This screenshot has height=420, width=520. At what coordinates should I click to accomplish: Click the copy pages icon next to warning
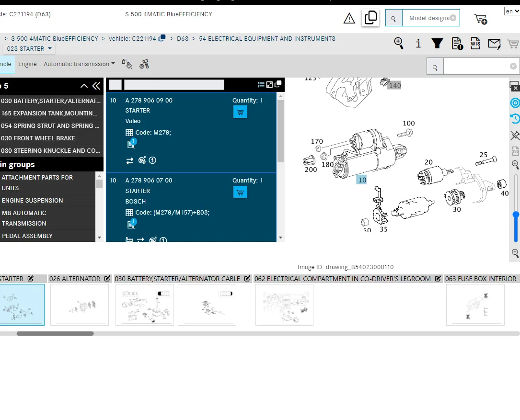370,18
